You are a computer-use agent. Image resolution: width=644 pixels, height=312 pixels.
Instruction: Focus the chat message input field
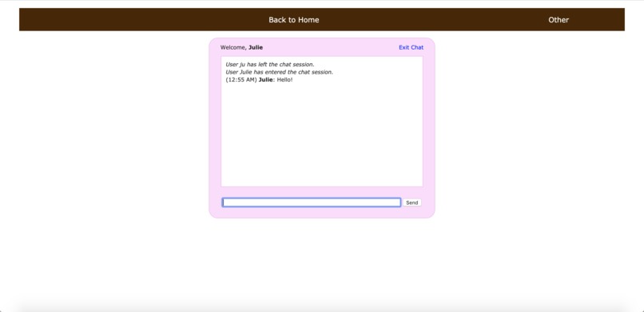[x=312, y=202]
